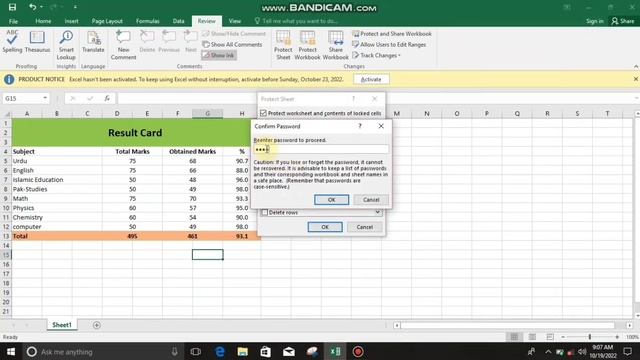Open Task View on the taskbar
Image resolution: width=640 pixels, height=360 pixels.
(x=196, y=351)
